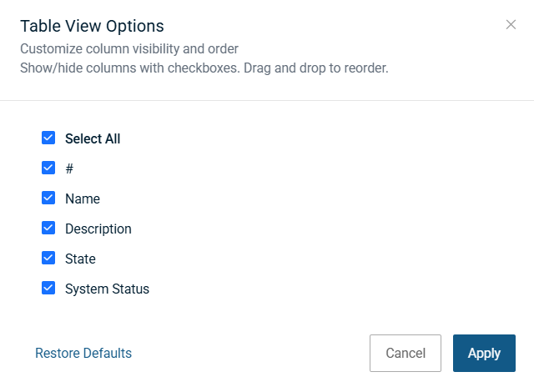Click the Name column label
The image size is (534, 392).
point(83,199)
